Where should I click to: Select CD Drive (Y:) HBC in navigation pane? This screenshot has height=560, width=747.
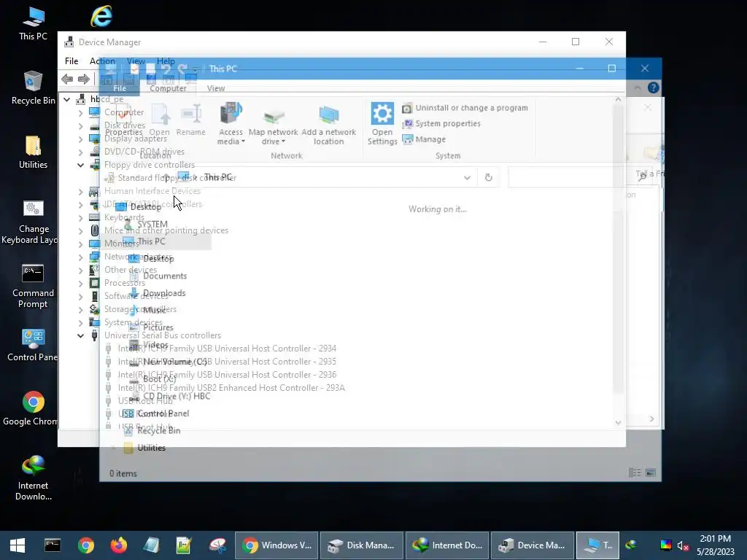(x=177, y=396)
